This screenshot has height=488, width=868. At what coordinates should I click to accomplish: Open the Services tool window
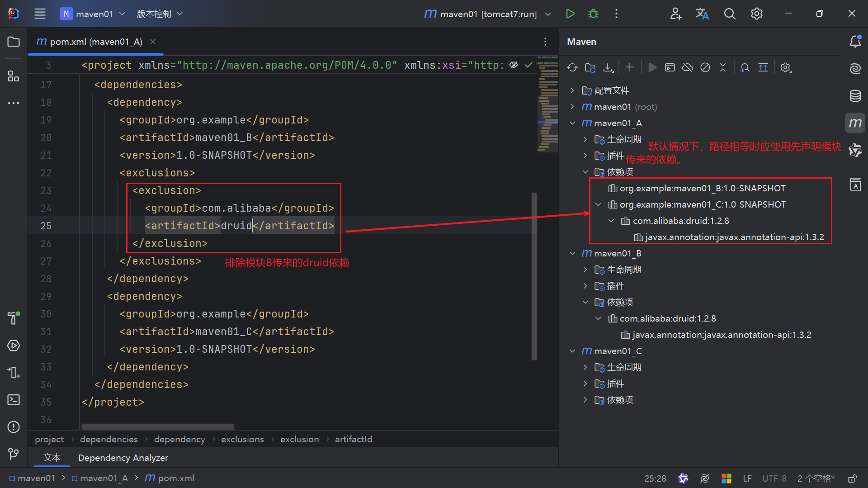coord(14,346)
